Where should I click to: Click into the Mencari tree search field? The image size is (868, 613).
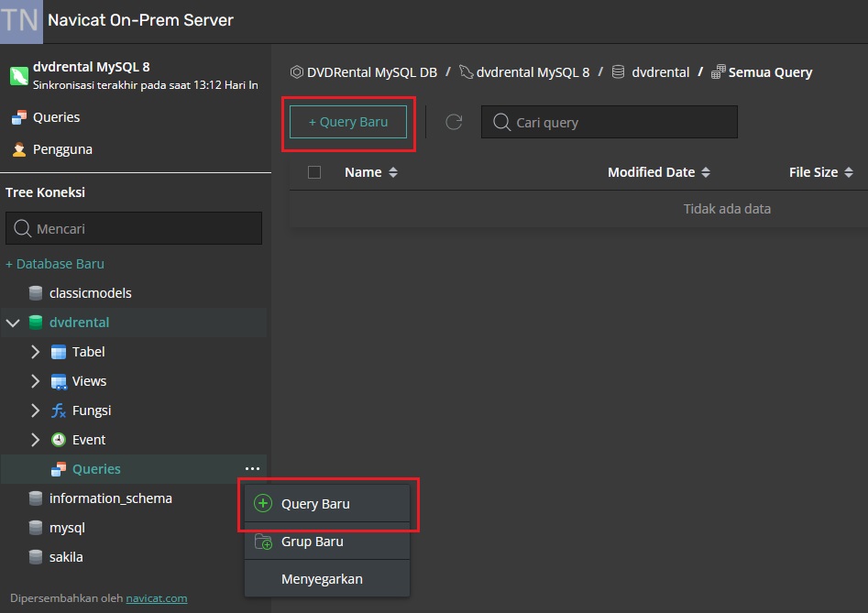(x=134, y=228)
